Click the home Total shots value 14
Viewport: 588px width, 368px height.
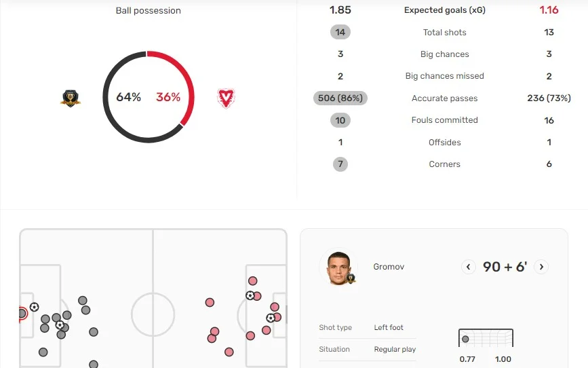pos(340,32)
